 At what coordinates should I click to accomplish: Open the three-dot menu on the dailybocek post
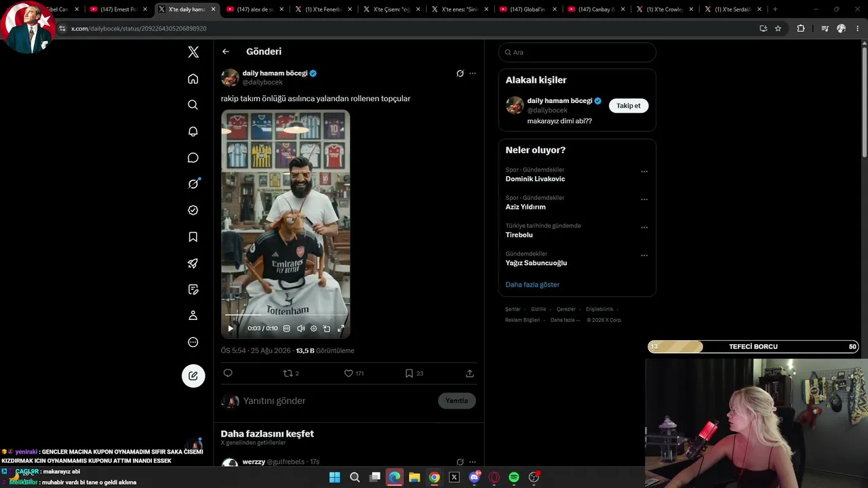[473, 73]
